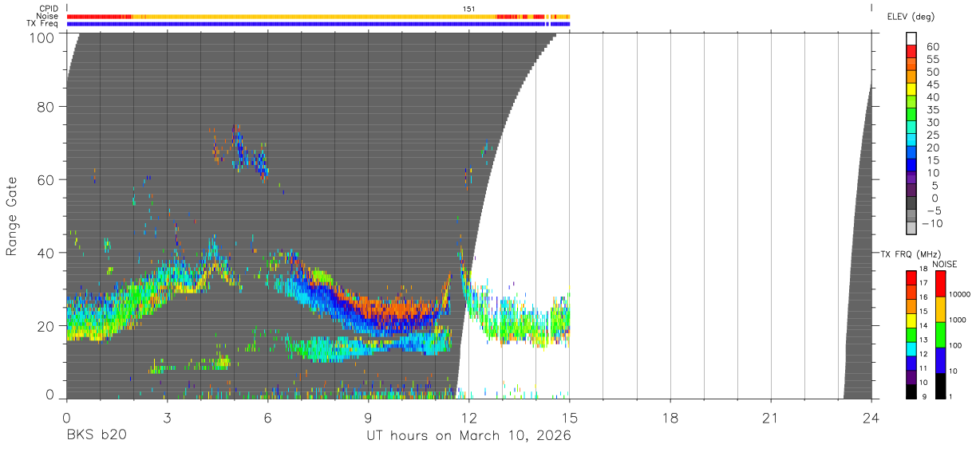This screenshot has height=452, width=980.
Task: Click the Range Gate axis title
Action: point(12,217)
